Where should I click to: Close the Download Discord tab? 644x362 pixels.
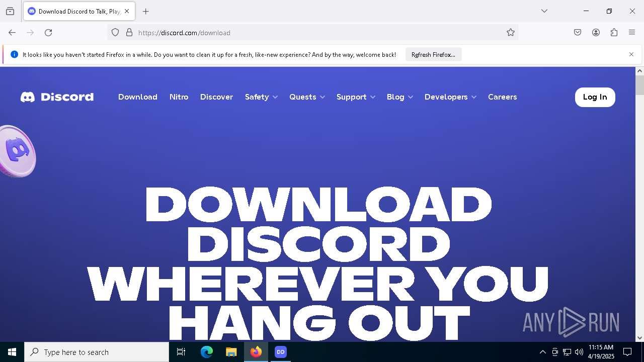point(127,11)
